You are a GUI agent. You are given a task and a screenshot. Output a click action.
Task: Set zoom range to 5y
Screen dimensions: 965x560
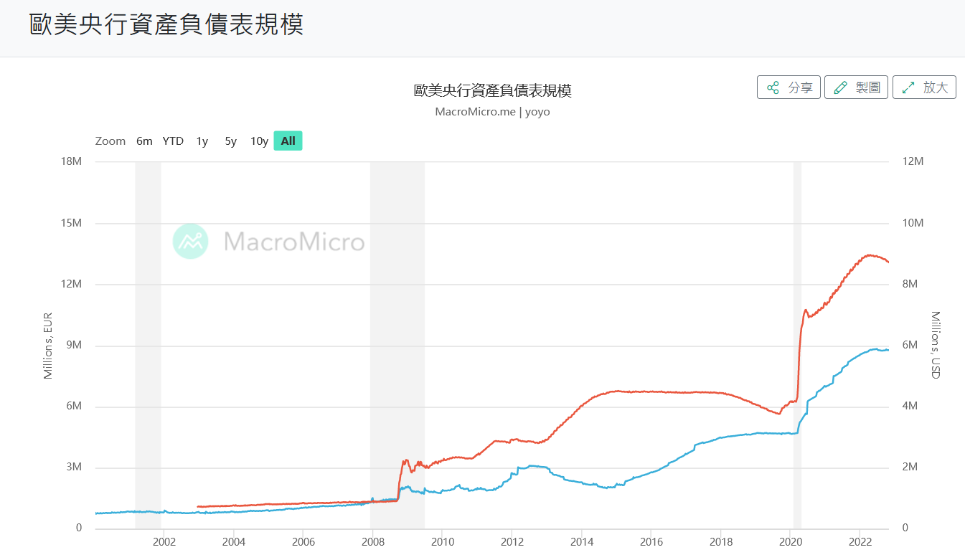point(230,141)
